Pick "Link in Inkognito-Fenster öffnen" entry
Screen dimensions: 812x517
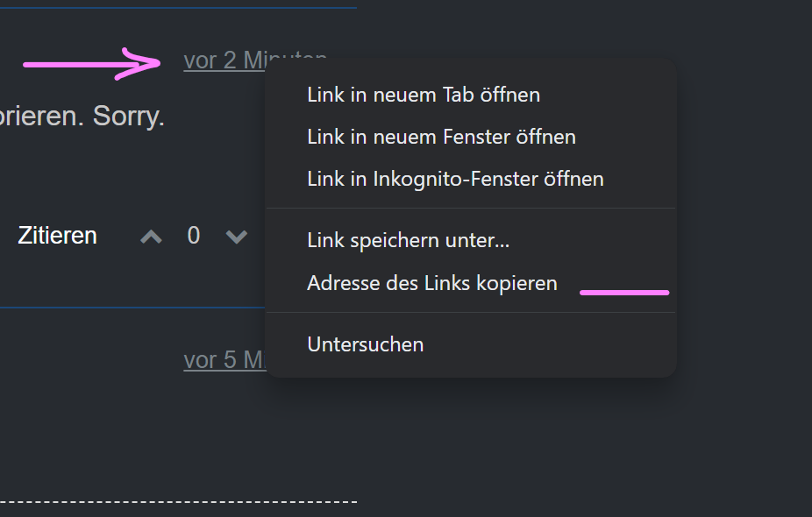tap(455, 180)
